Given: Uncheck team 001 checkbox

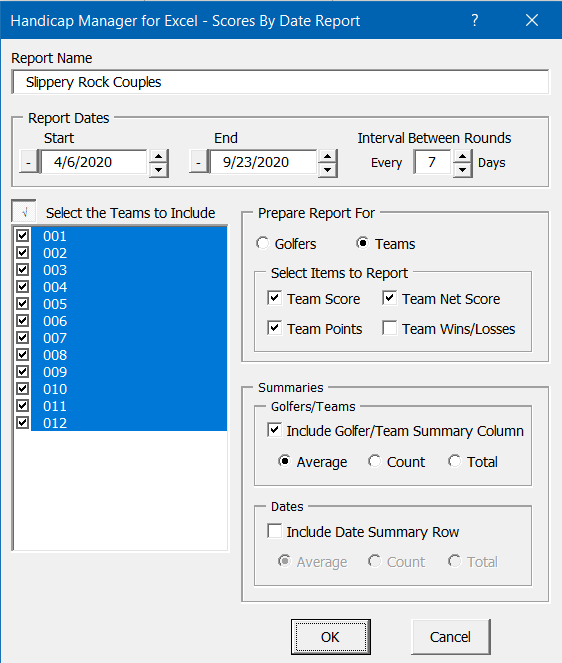Looking at the screenshot, I should tap(22, 236).
